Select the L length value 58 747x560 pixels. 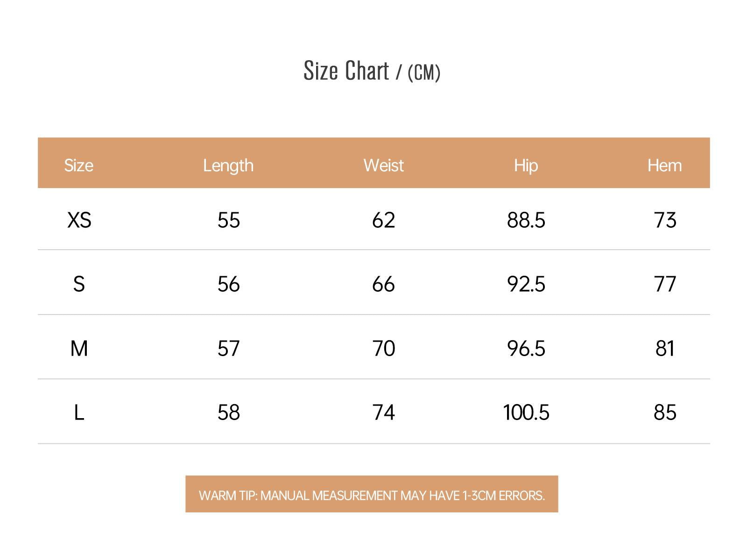pyautogui.click(x=228, y=413)
